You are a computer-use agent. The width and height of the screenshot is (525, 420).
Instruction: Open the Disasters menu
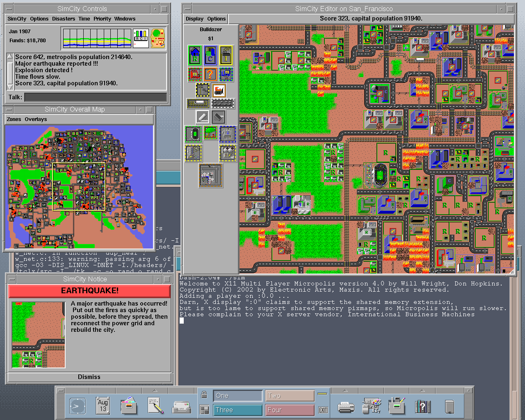64,18
